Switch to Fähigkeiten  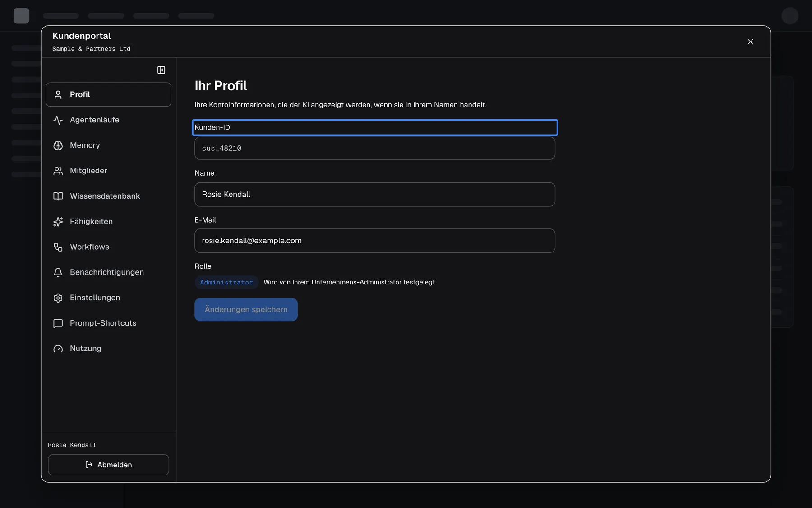[108, 222]
